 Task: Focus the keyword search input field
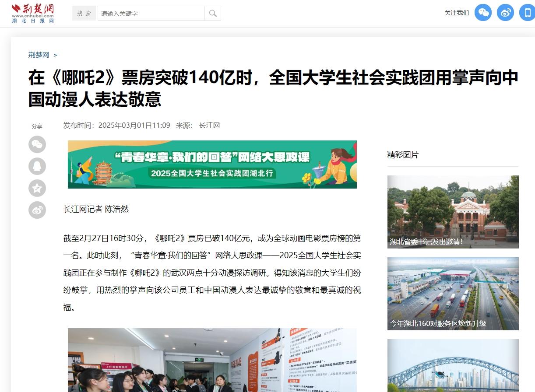[x=151, y=13]
